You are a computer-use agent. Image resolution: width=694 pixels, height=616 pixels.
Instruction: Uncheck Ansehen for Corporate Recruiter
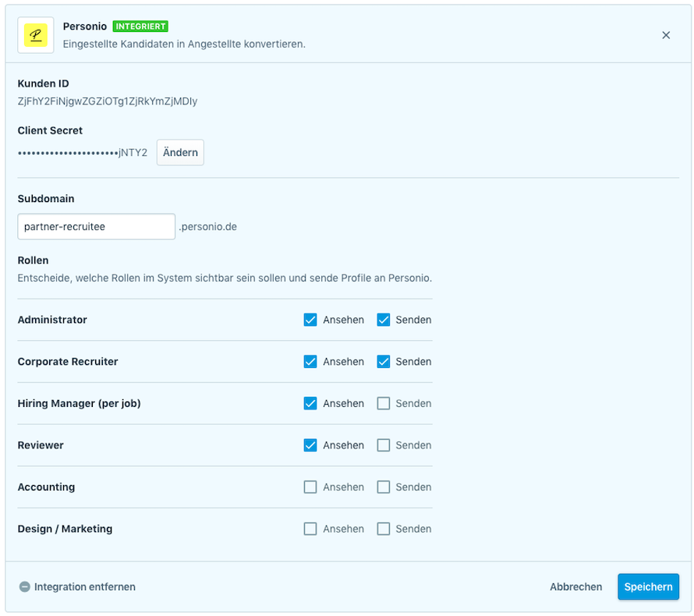point(310,362)
